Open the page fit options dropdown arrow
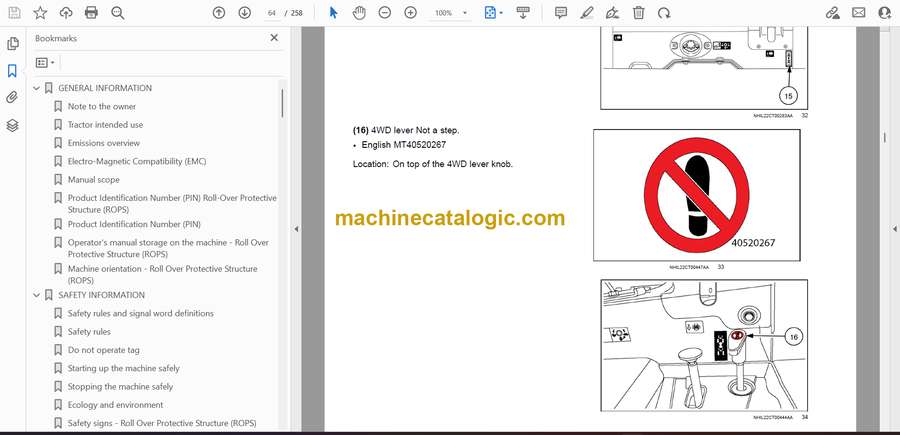 coord(501,13)
